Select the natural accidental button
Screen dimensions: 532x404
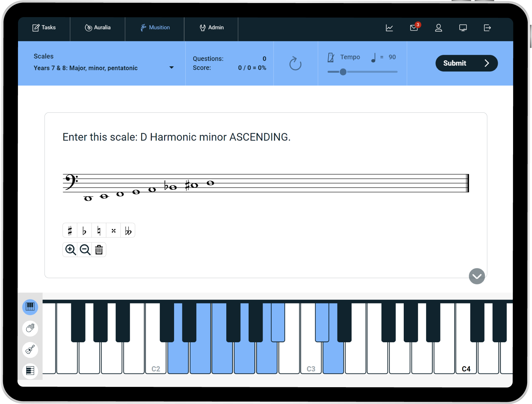pos(99,230)
